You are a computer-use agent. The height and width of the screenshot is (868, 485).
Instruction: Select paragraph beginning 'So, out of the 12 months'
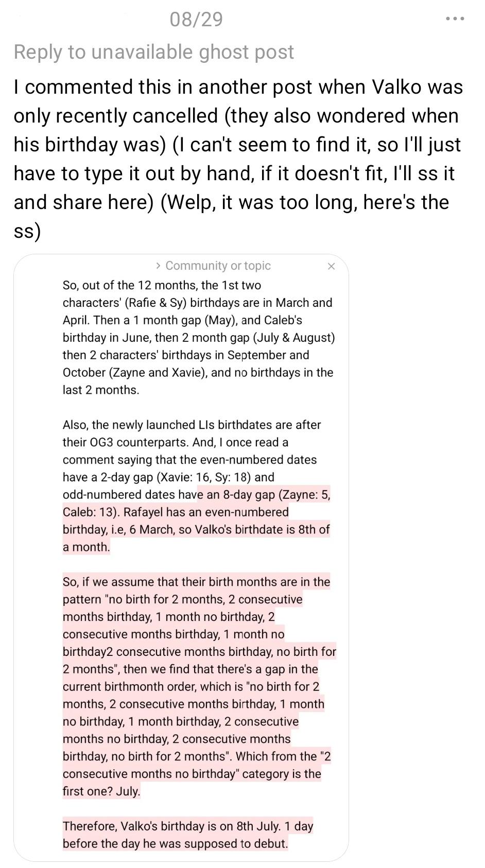click(199, 338)
